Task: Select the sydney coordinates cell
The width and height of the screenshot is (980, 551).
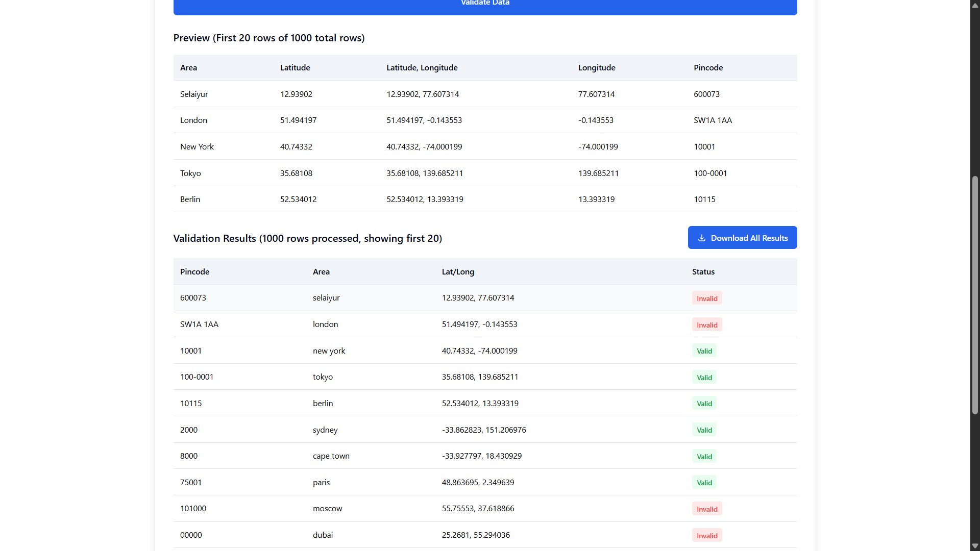Action: [483, 430]
